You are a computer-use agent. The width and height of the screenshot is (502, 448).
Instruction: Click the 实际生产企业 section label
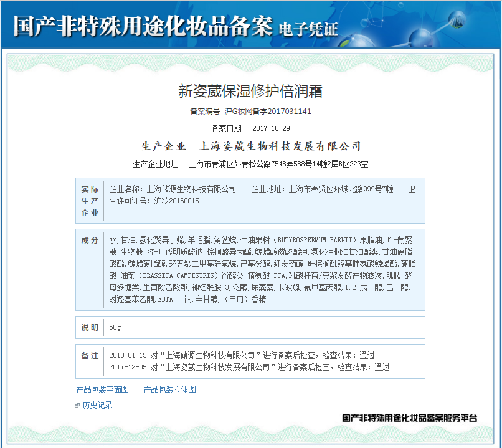[x=90, y=201]
